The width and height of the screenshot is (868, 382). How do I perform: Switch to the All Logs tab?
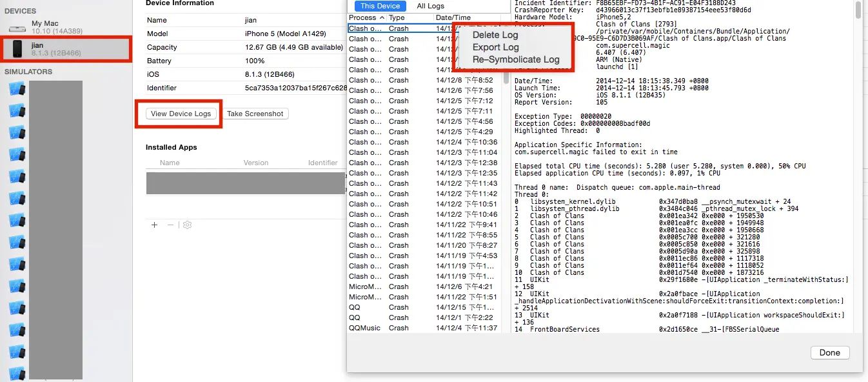point(430,6)
